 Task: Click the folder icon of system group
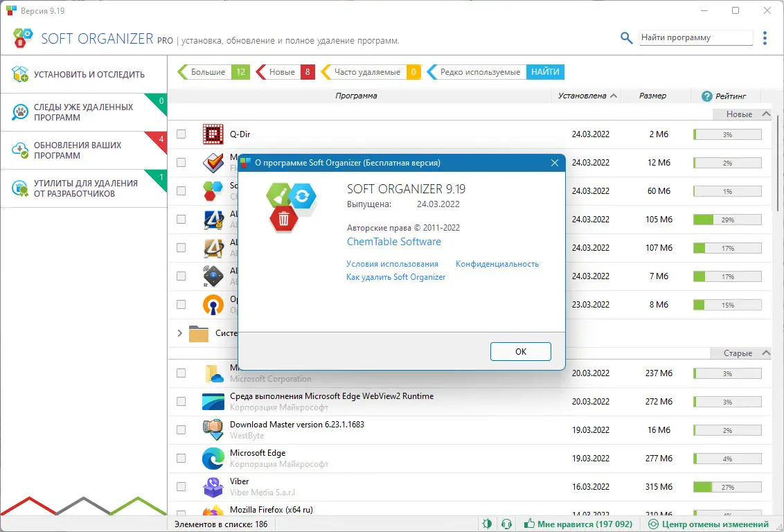click(x=199, y=333)
